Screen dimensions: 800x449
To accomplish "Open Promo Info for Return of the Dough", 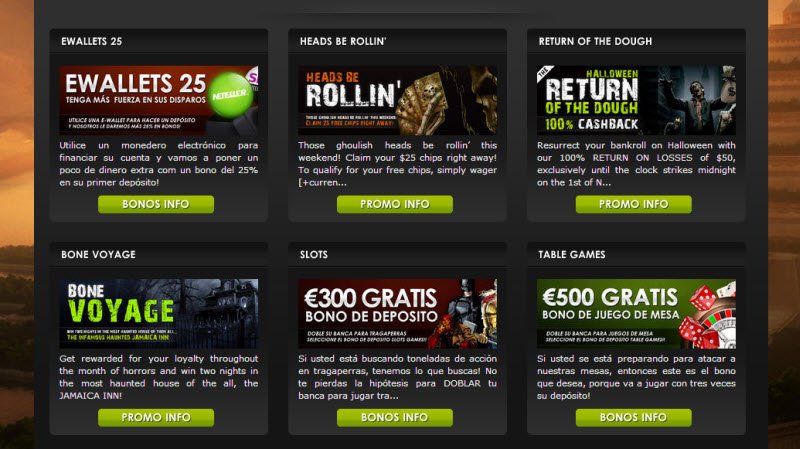I will [x=634, y=204].
